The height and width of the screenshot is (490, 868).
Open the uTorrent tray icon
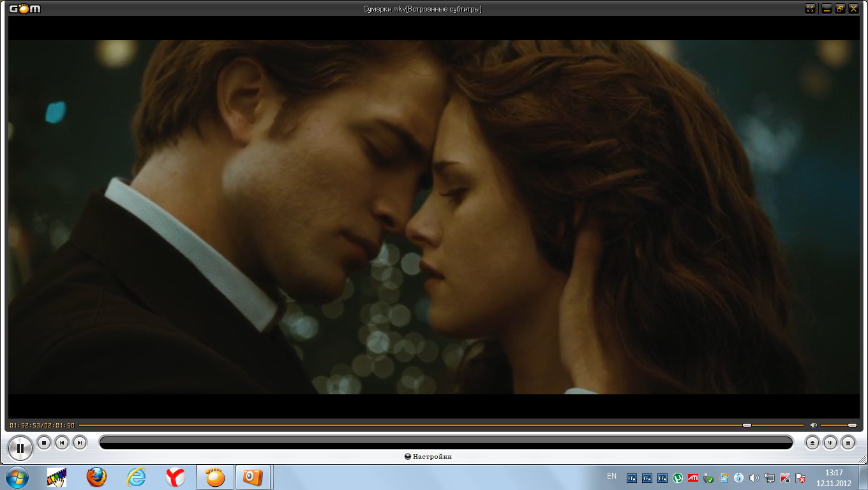(678, 478)
